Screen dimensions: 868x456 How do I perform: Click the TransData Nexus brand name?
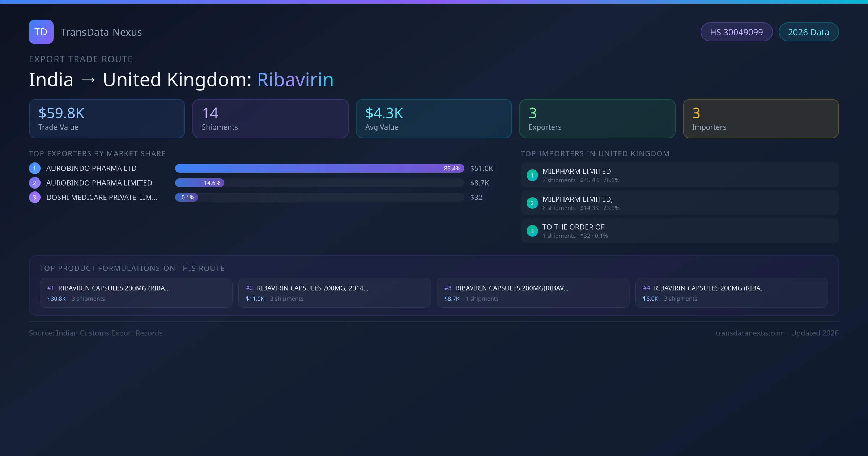tap(101, 32)
